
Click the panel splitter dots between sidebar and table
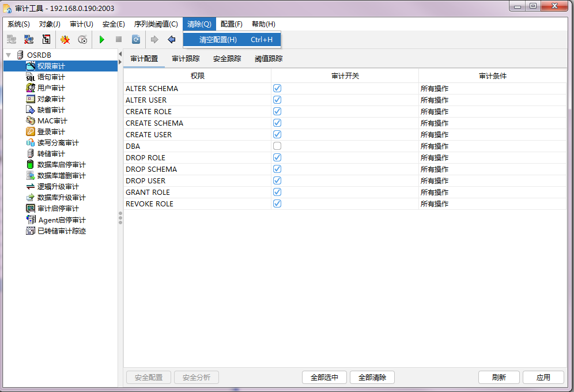click(x=120, y=218)
